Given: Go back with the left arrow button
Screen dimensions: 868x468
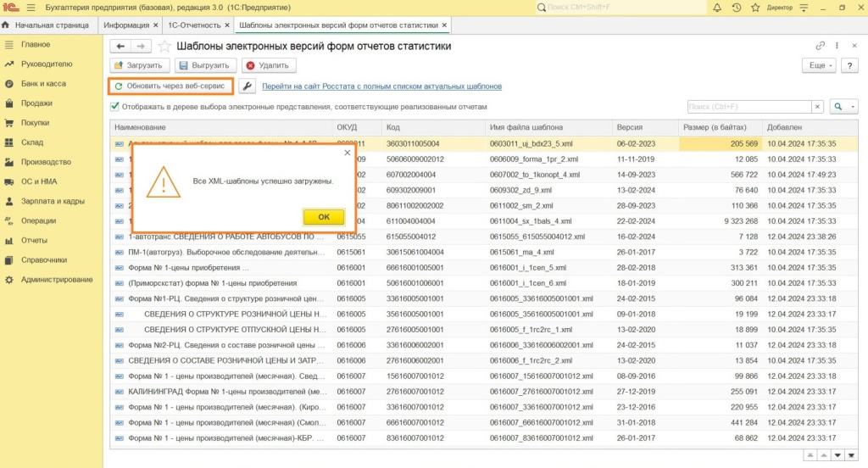Looking at the screenshot, I should coord(121,46).
